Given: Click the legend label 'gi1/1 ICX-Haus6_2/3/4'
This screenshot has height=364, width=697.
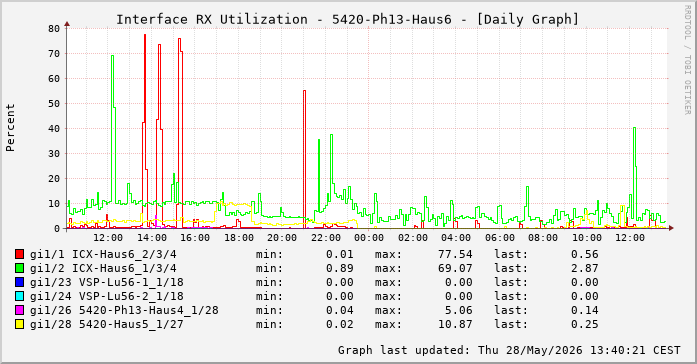Looking at the screenshot, I should point(103,255).
